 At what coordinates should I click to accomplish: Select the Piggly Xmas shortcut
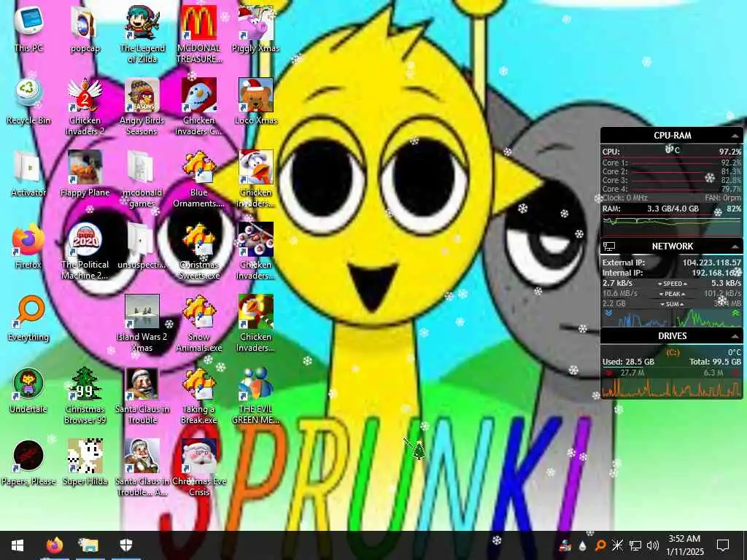pos(256,29)
